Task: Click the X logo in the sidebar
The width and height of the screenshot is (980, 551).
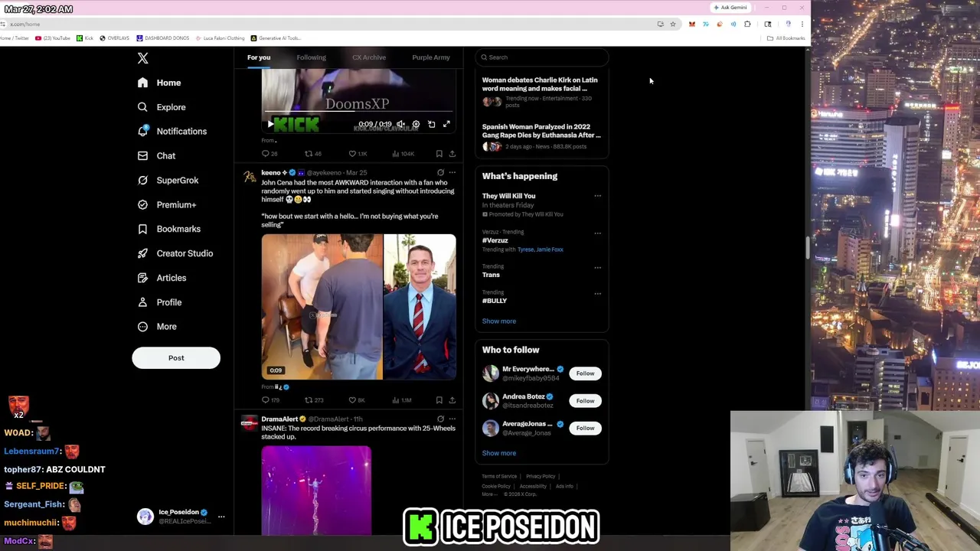Action: [x=142, y=58]
